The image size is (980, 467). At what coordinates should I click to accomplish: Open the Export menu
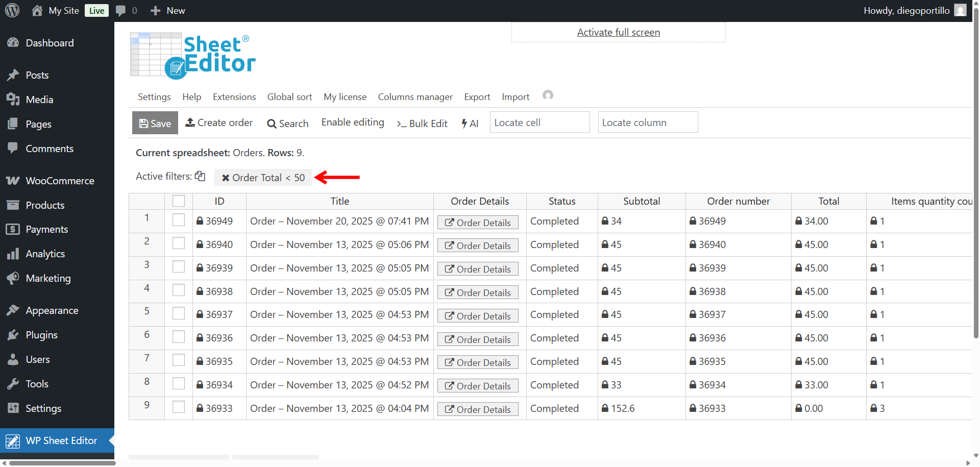click(x=477, y=97)
